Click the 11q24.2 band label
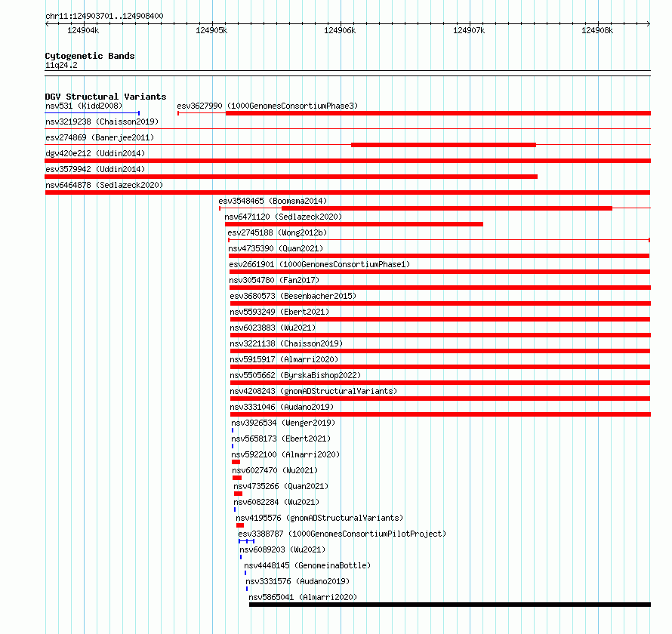This screenshot has width=672, height=634. [x=61, y=65]
